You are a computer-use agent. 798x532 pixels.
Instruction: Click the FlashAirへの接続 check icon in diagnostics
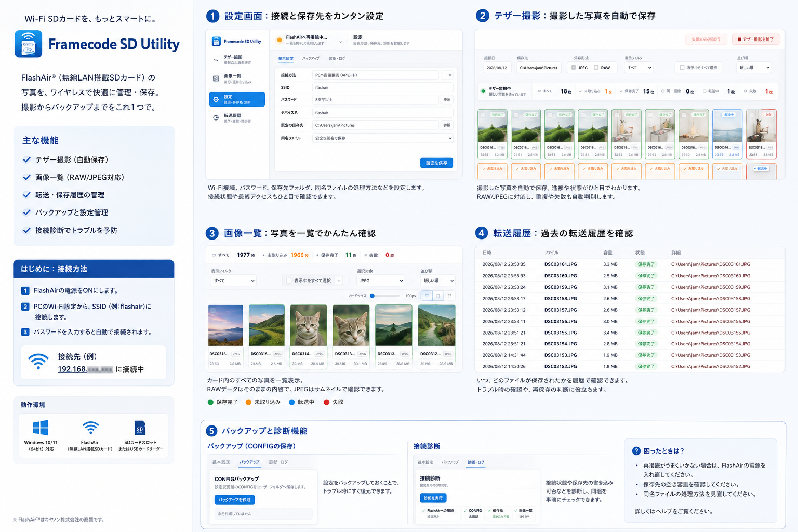[424, 511]
